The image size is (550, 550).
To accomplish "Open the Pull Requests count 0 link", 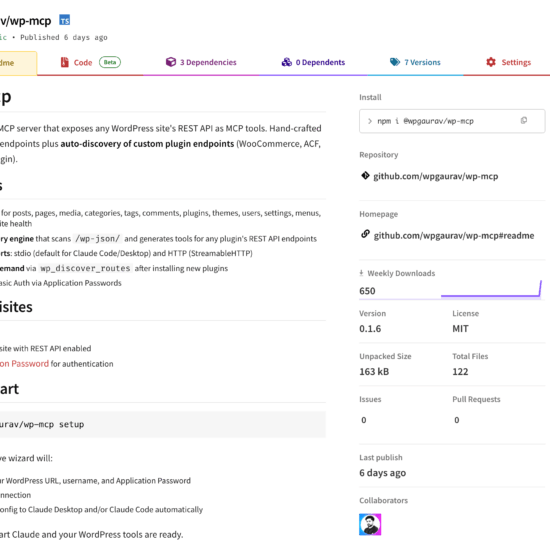I will point(457,420).
